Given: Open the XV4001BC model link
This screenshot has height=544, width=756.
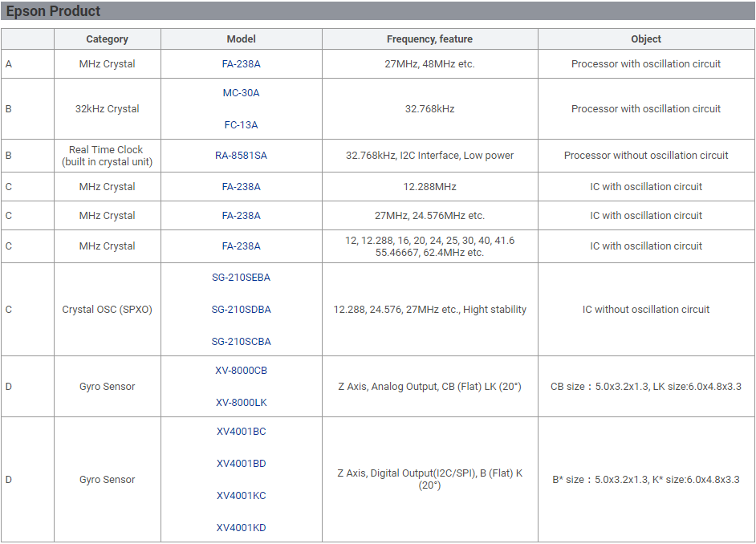Looking at the screenshot, I should (241, 431).
